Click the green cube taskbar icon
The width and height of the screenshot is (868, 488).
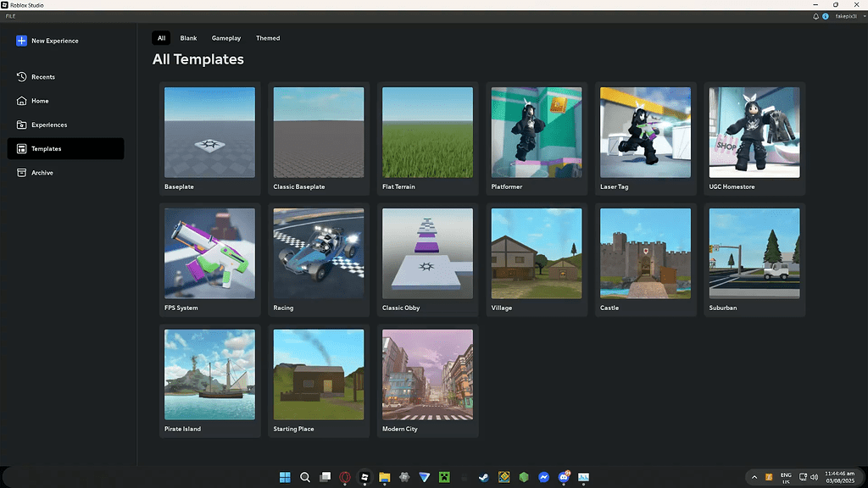(524, 477)
